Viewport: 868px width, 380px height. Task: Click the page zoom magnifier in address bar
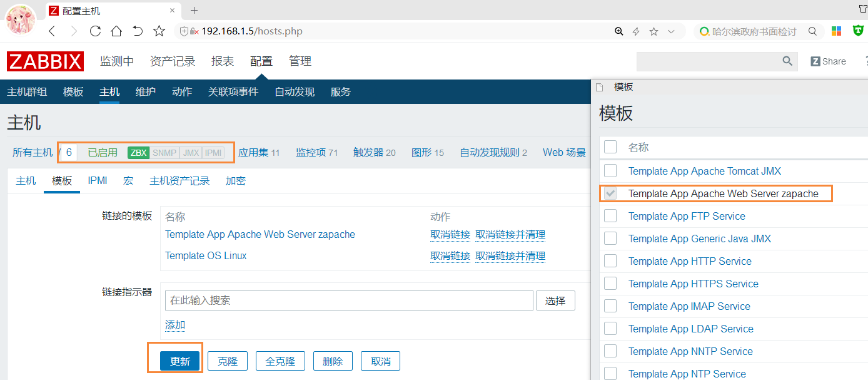[618, 31]
